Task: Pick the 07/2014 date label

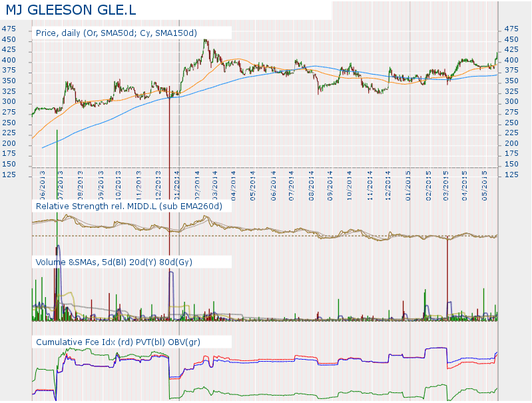Action: click(292, 186)
